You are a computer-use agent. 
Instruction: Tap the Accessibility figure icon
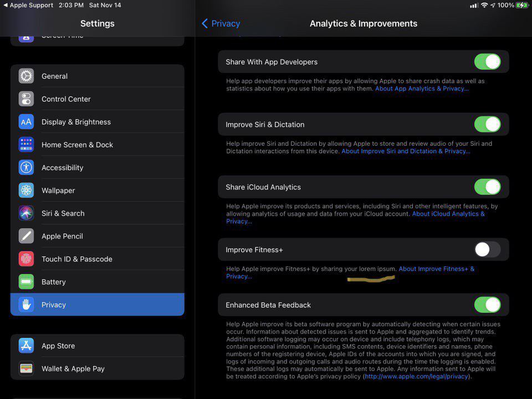coord(26,167)
